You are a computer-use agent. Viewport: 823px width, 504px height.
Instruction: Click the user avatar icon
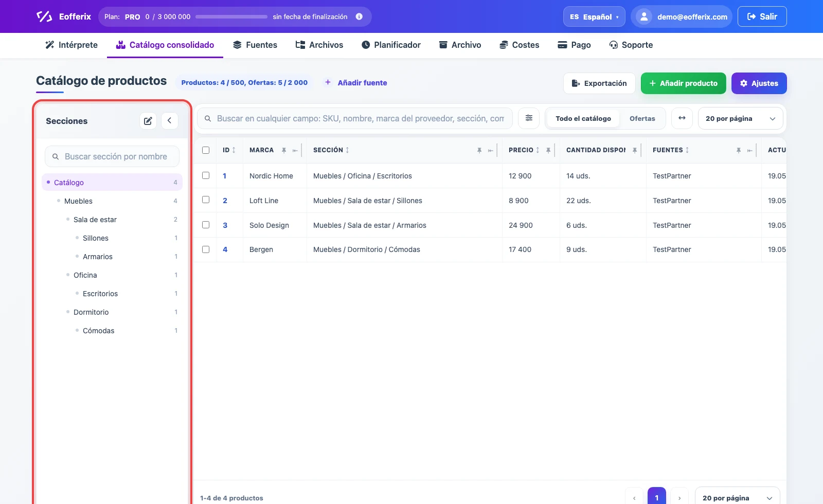[643, 16]
